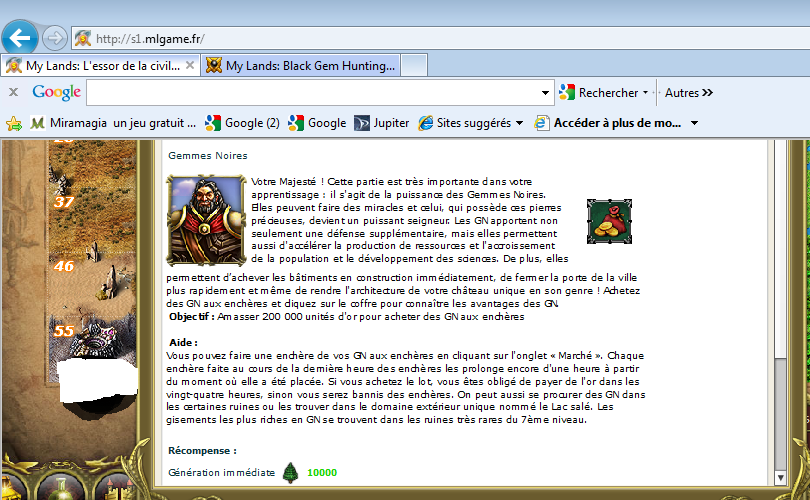The height and width of the screenshot is (500, 810).
Task: Expand the Google search box suggestions arrow
Action: pos(545,92)
